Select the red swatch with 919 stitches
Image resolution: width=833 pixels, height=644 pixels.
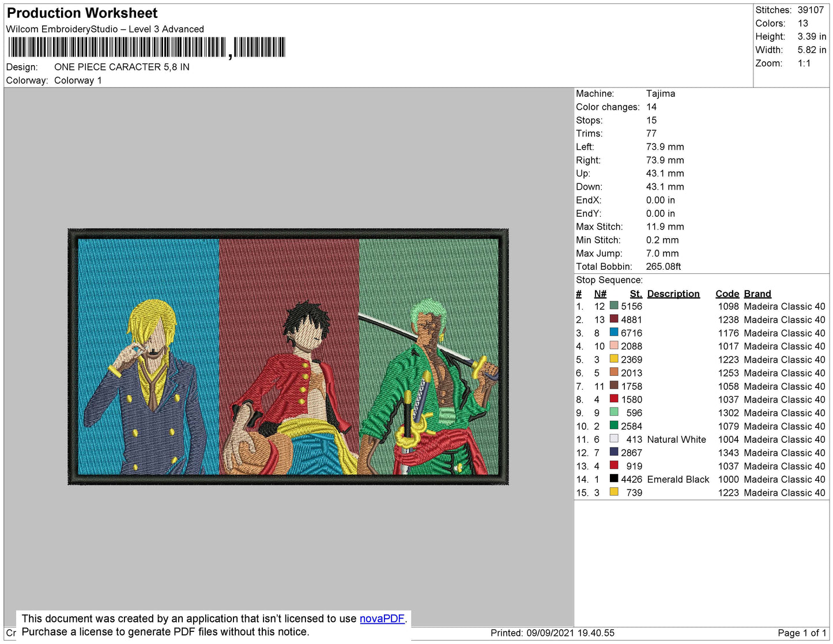click(614, 465)
